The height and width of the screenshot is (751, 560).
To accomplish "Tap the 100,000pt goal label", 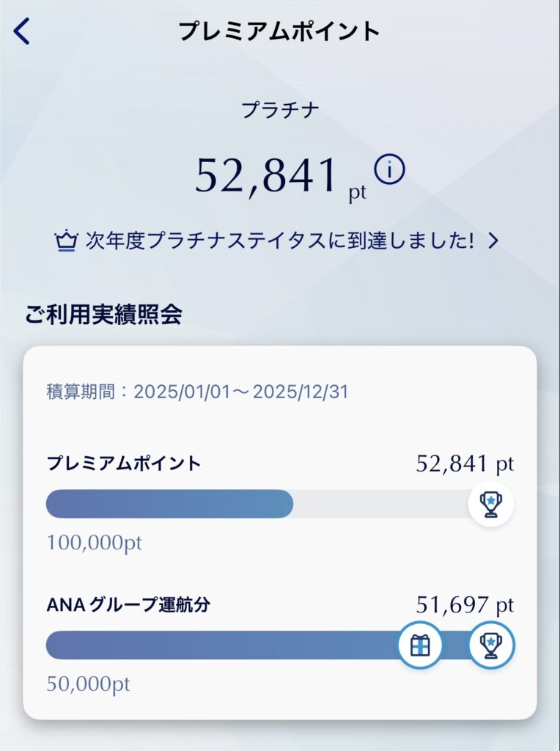I will [94, 543].
